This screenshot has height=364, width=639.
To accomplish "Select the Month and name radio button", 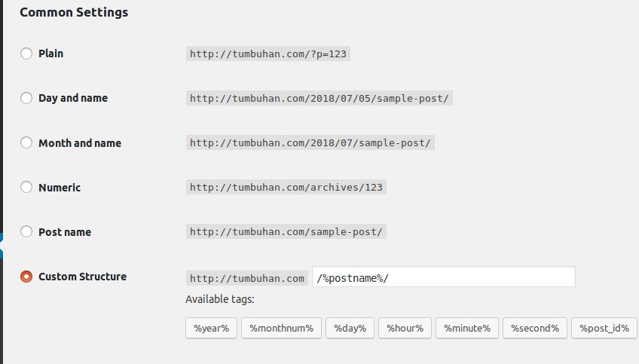I will pos(26,143).
